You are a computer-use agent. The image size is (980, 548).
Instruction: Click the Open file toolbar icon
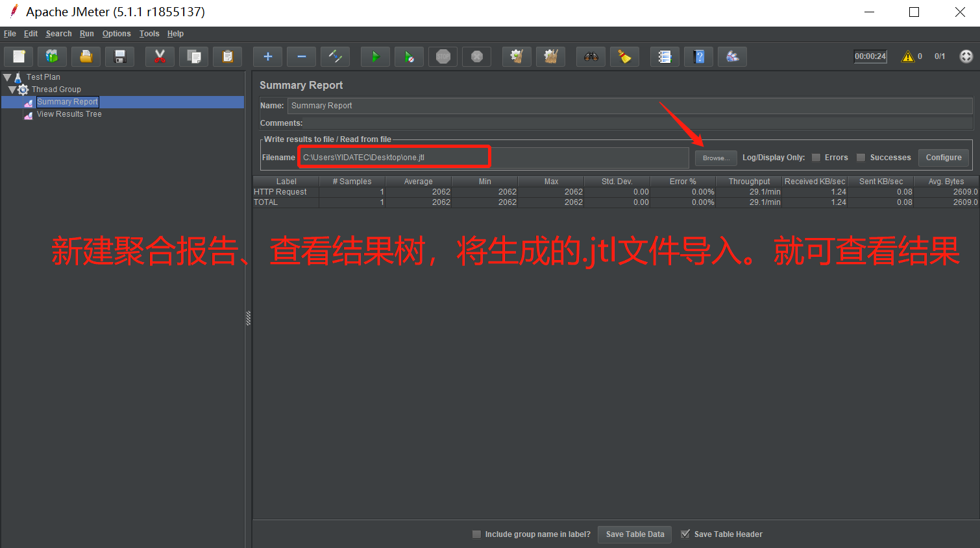pyautogui.click(x=86, y=56)
